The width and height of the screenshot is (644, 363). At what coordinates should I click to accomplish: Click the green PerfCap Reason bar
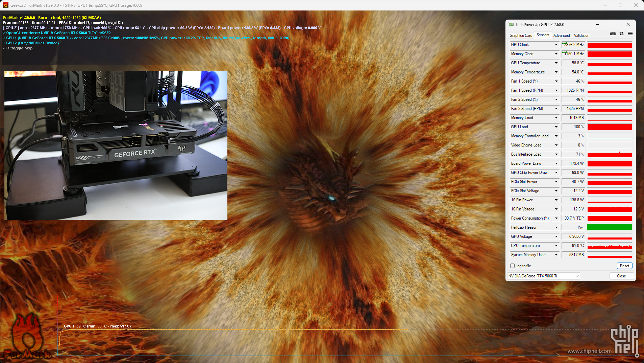tap(609, 227)
